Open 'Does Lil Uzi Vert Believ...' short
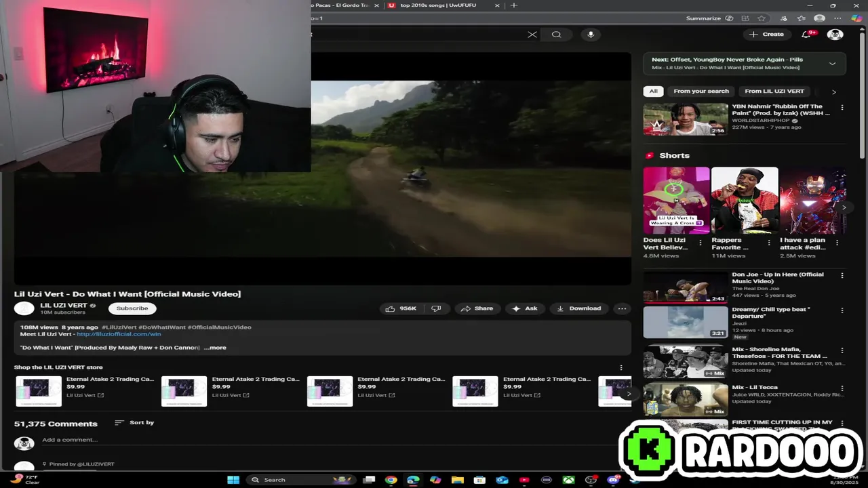This screenshot has width=868, height=488. point(676,200)
